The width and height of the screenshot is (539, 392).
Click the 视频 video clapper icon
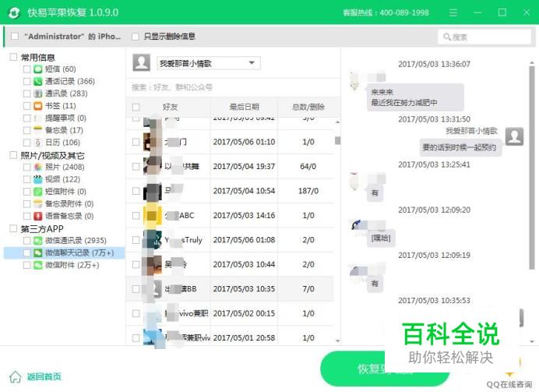[38, 179]
